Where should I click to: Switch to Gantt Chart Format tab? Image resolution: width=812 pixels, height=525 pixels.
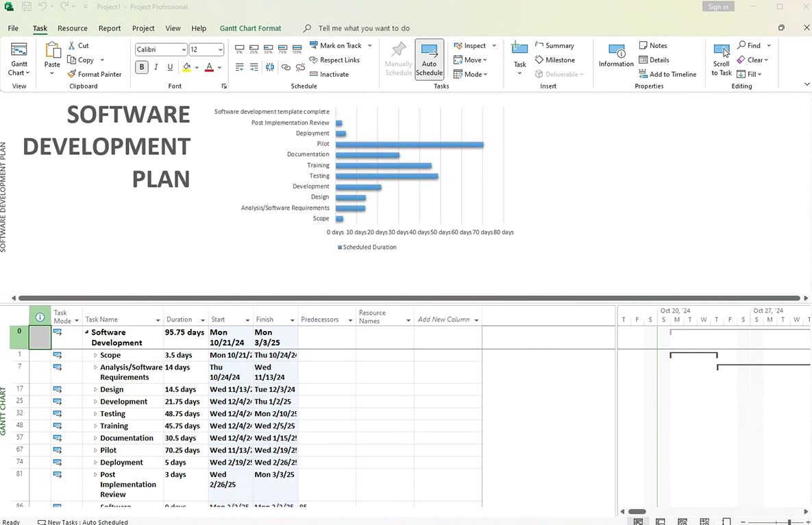250,28
